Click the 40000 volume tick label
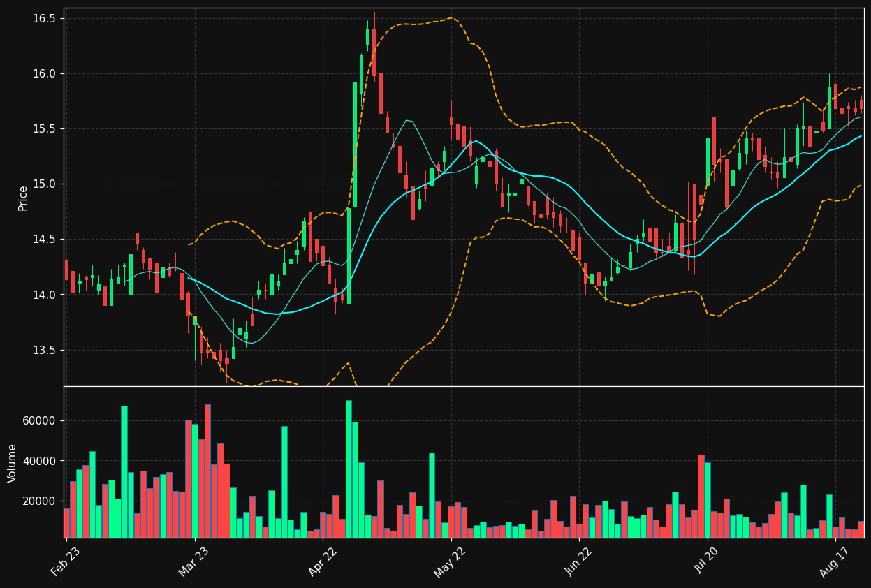The image size is (871, 588). 40,461
